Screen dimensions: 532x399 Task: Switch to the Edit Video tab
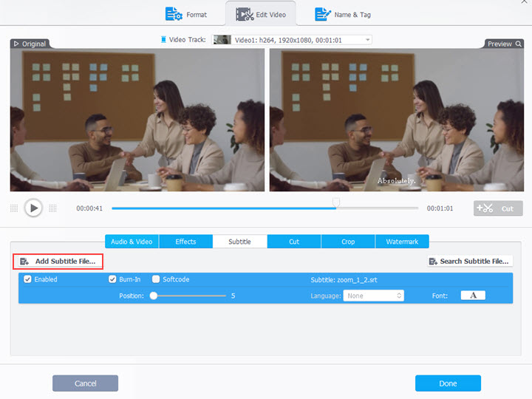261,15
